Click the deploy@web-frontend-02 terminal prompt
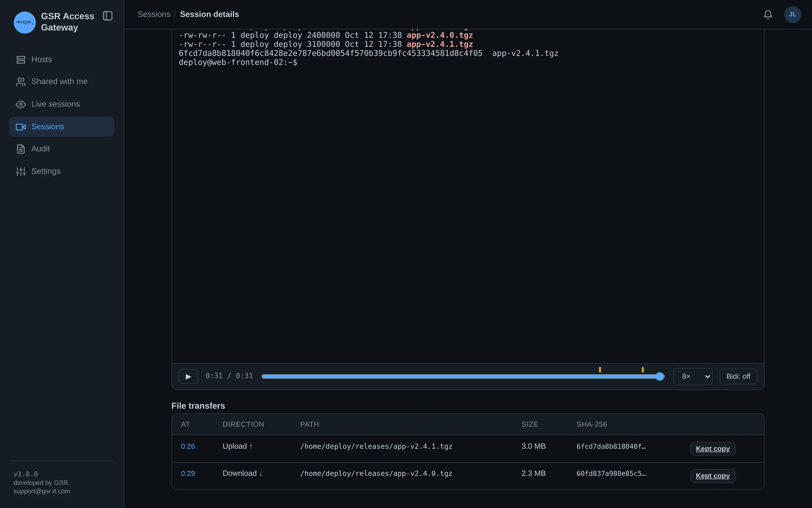 tap(238, 62)
